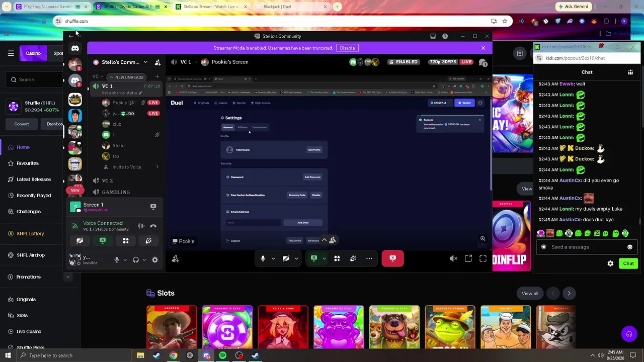
Task: Toggle camera button in voice connected panel
Action: tap(79, 241)
